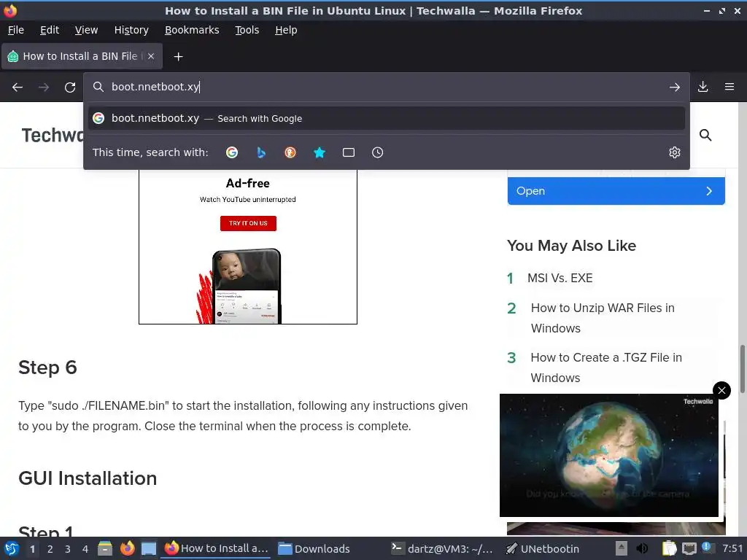Launch the file manager taskbar icon
The height and width of the screenshot is (560, 747).
105,548
